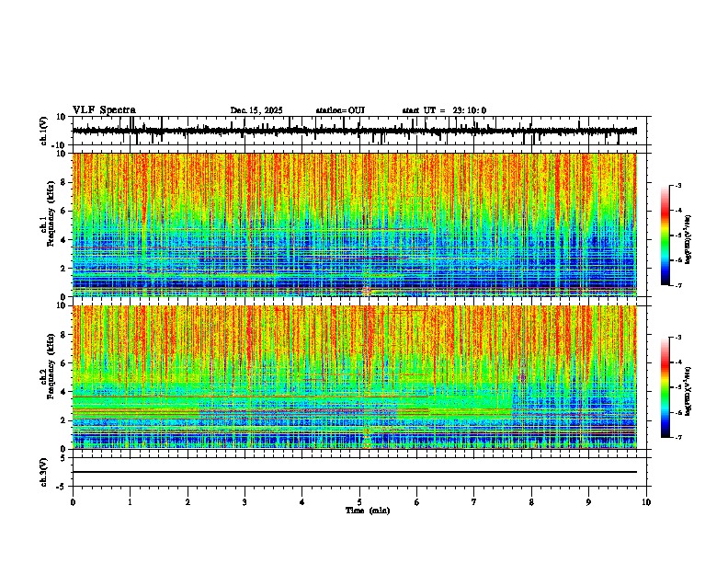Click the ch.1 spectrogram panel
The image size is (728, 563).
(x=355, y=224)
